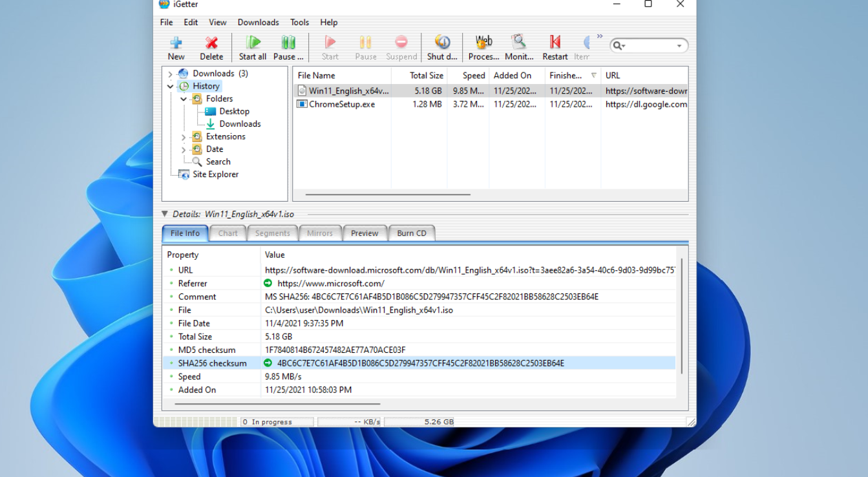
Task: Open the Downloads menu
Action: pyautogui.click(x=259, y=22)
